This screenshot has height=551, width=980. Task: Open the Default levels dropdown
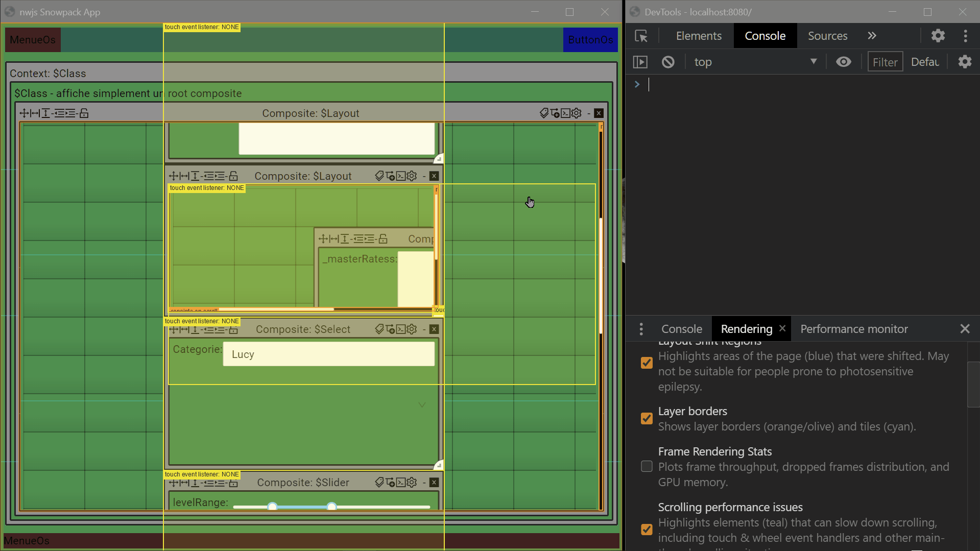pyautogui.click(x=925, y=62)
